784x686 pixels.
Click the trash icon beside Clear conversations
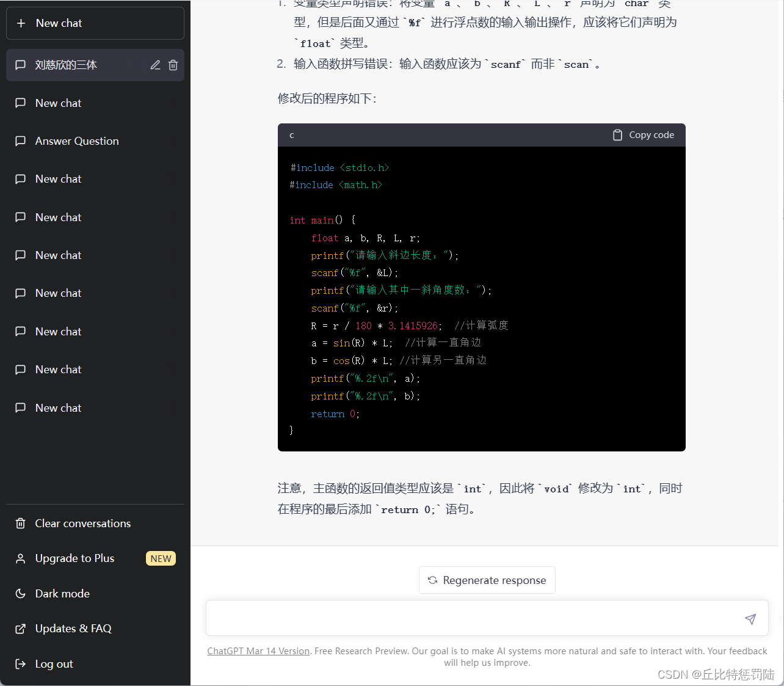(20, 524)
